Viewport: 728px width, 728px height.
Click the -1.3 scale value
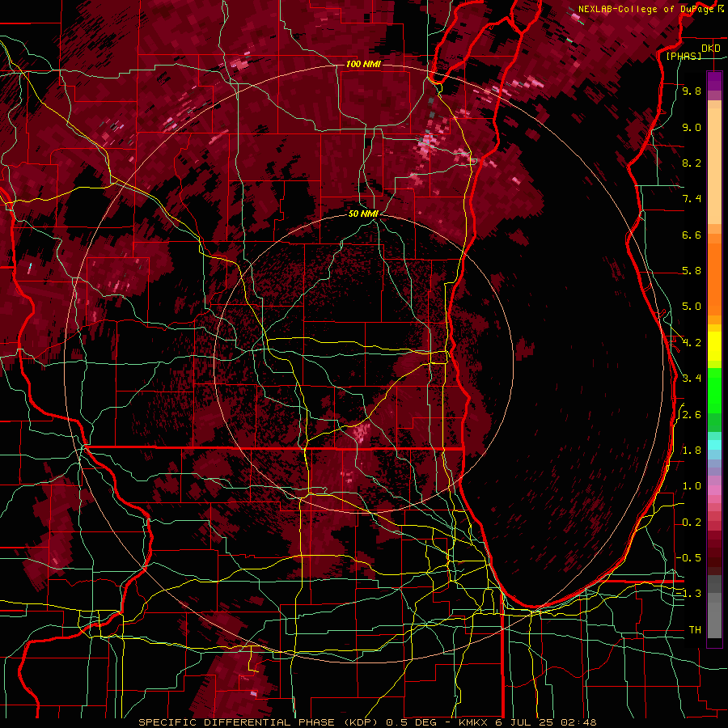point(688,594)
